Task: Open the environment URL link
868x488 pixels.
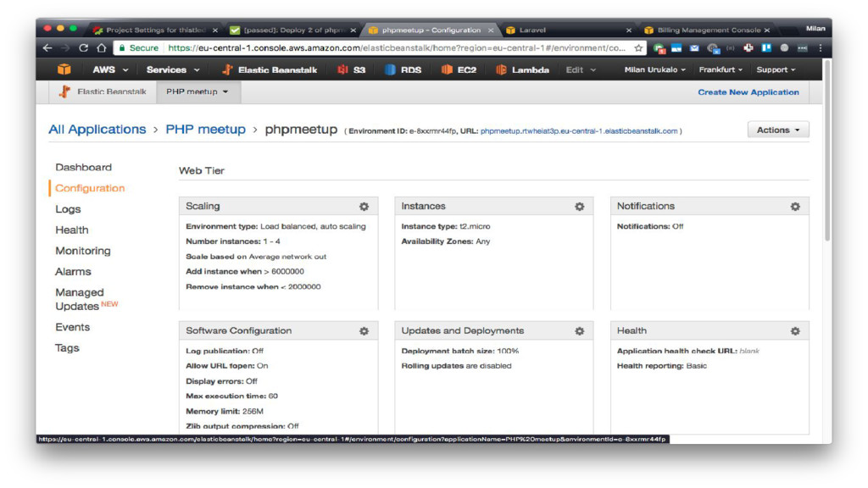Action: pos(578,131)
